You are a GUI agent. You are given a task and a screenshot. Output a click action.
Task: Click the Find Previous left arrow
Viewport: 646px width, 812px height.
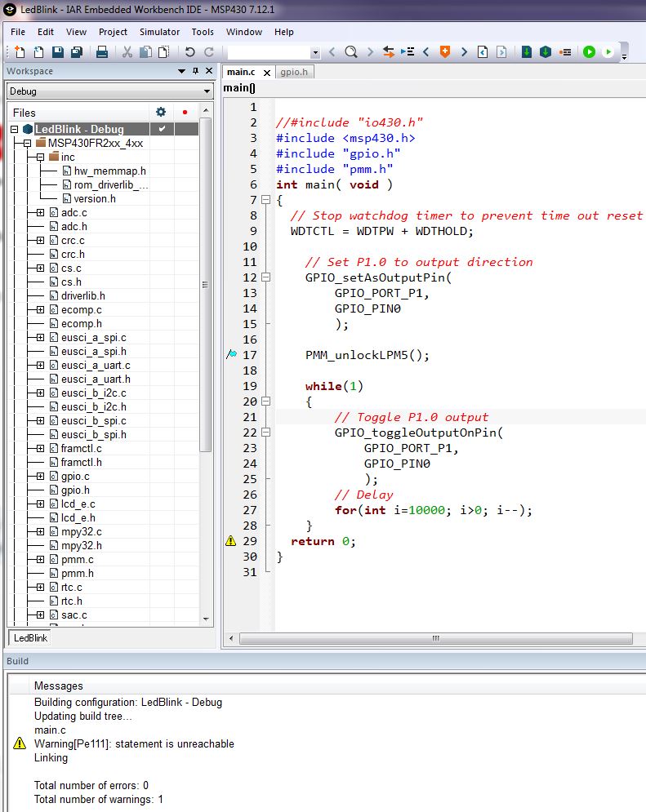click(x=332, y=51)
